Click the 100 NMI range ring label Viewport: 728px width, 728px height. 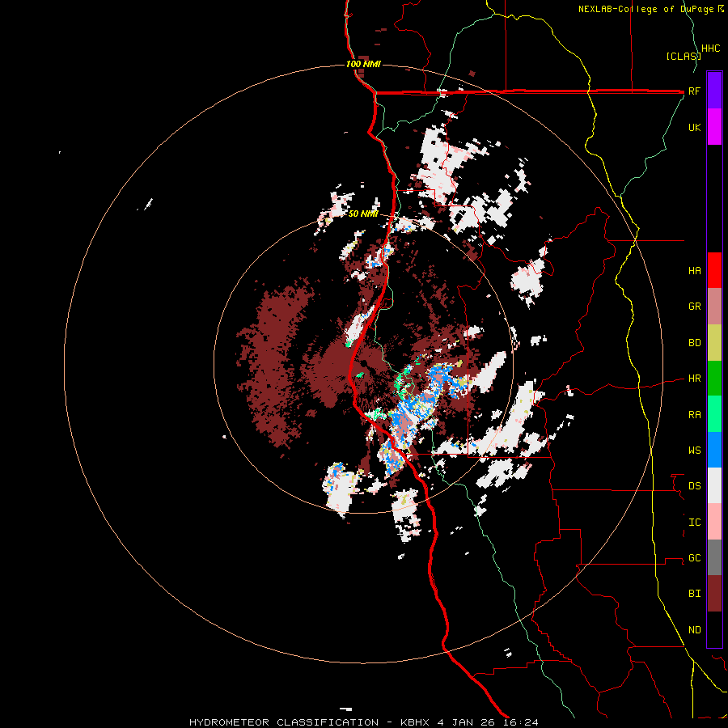point(363,64)
